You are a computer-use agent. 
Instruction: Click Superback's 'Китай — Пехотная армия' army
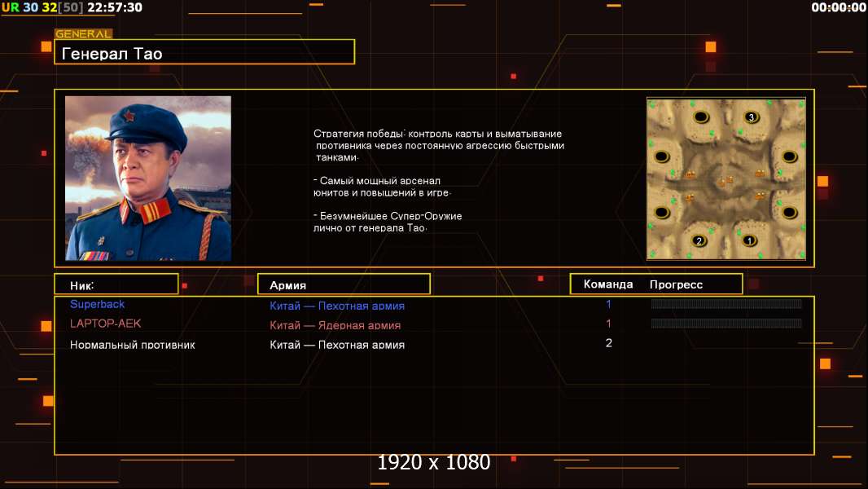336,306
